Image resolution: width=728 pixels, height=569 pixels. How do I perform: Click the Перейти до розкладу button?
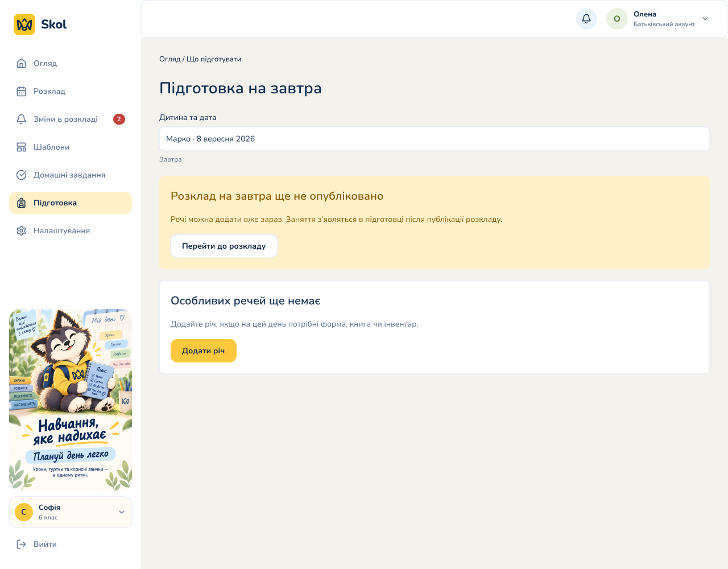tap(224, 246)
